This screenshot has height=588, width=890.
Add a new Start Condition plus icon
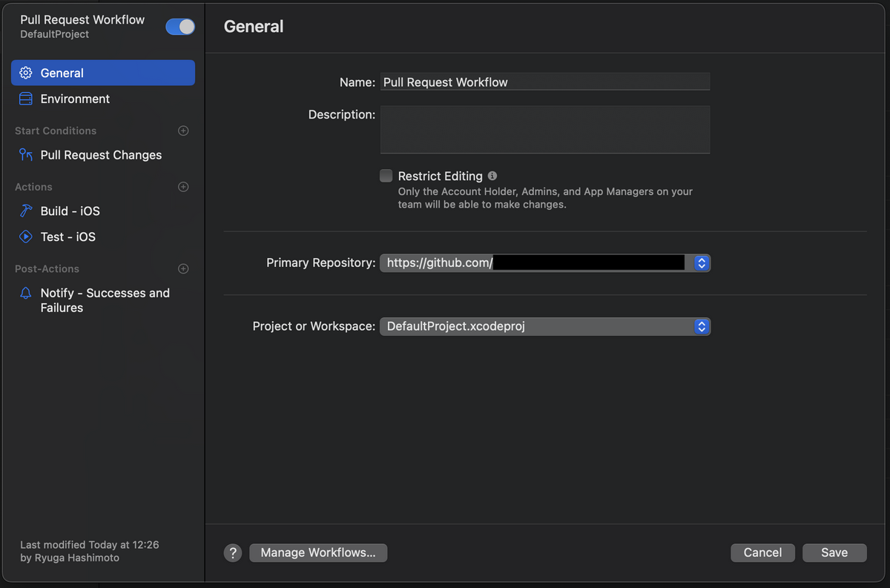click(x=183, y=131)
